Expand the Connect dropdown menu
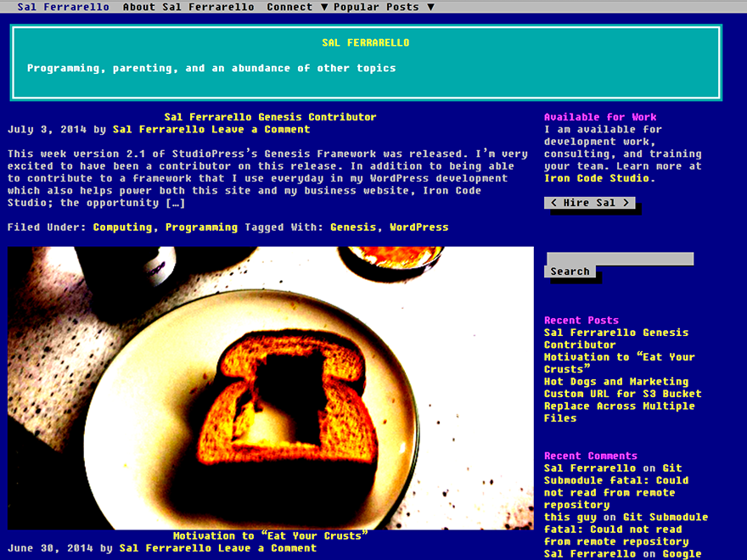 [297, 7]
